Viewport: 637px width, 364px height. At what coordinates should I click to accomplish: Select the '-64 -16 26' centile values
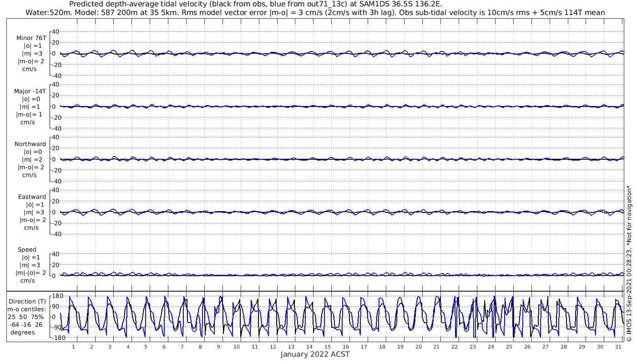[x=25, y=324]
